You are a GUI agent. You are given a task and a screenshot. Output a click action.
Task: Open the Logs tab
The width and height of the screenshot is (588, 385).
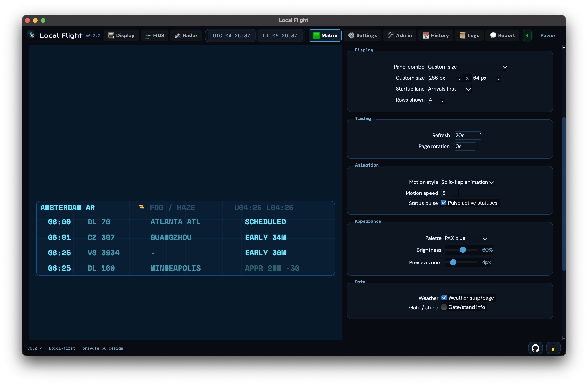click(469, 35)
